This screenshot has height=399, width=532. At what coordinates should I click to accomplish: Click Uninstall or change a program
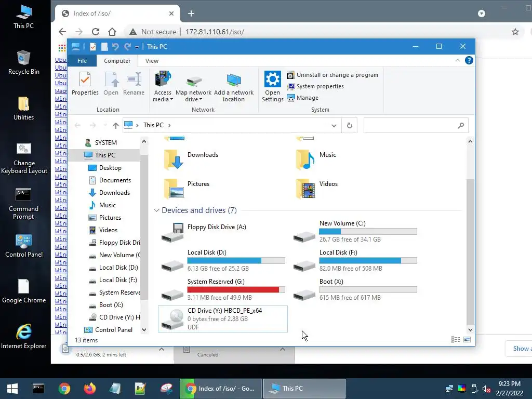pos(332,75)
